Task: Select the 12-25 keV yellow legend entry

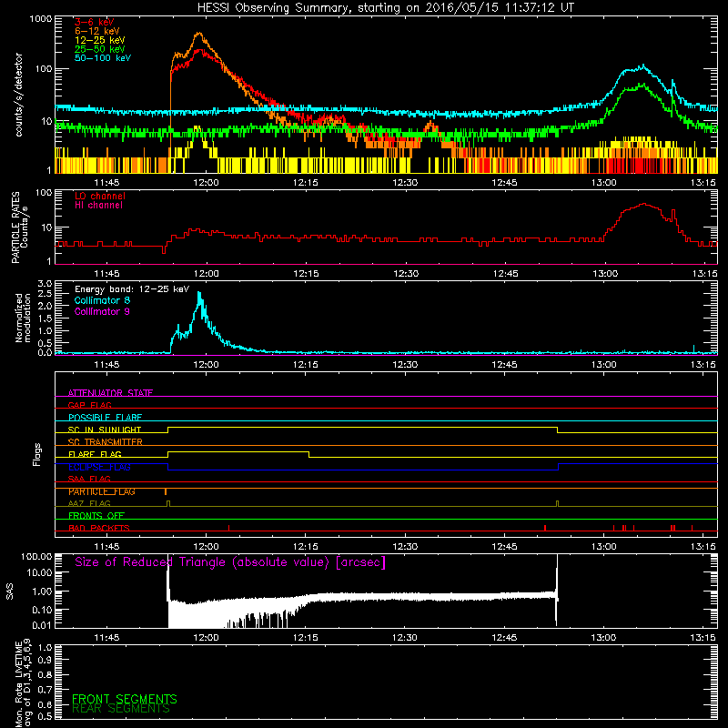Action: (x=100, y=40)
